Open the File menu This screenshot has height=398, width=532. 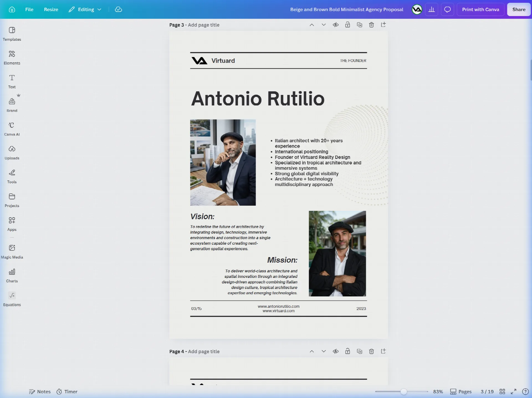(29, 9)
